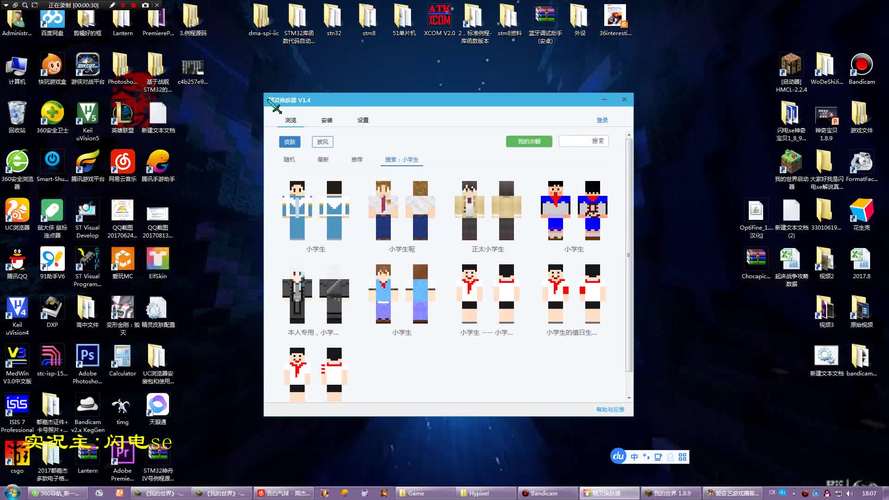The width and height of the screenshot is (889, 500).
Task: Open the 百度网盘 desktop shortcut
Action: [52, 22]
